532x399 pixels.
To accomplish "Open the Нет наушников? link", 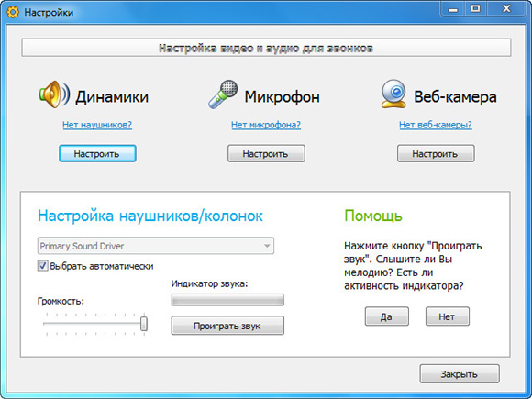I will (97, 125).
